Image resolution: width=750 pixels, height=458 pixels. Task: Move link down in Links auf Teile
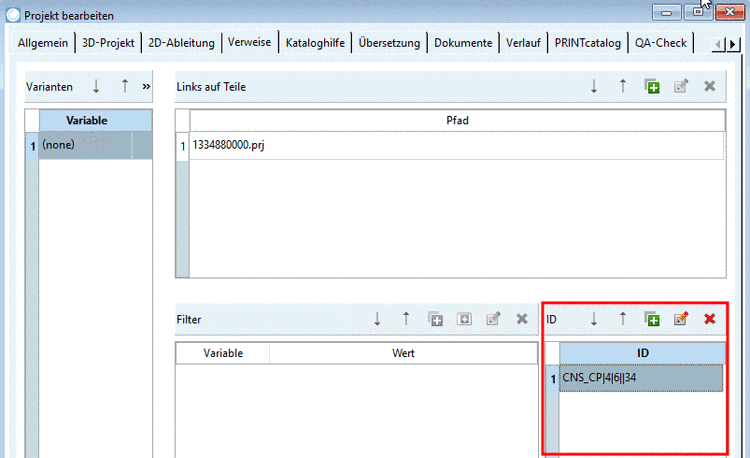coord(594,87)
